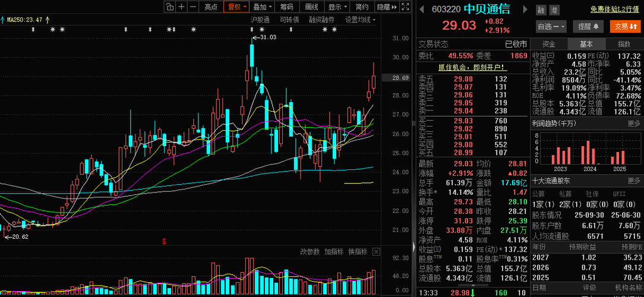Switch to the 指数 tab

click(x=624, y=44)
